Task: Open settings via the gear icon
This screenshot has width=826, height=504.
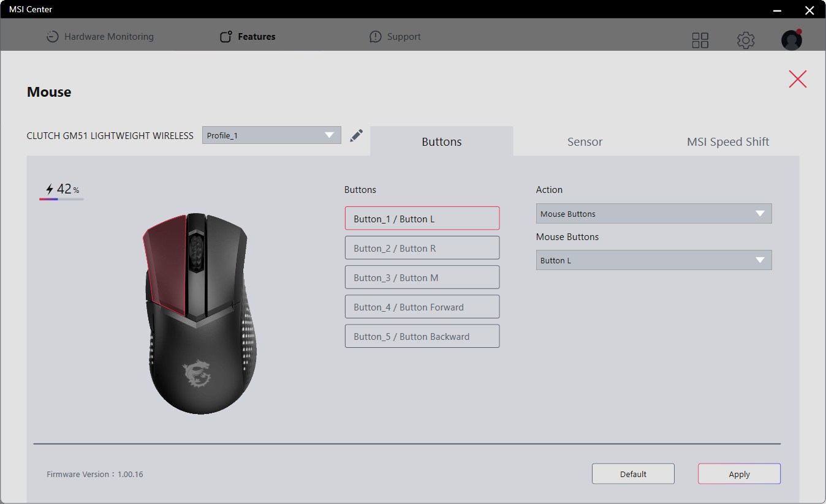Action: click(746, 40)
